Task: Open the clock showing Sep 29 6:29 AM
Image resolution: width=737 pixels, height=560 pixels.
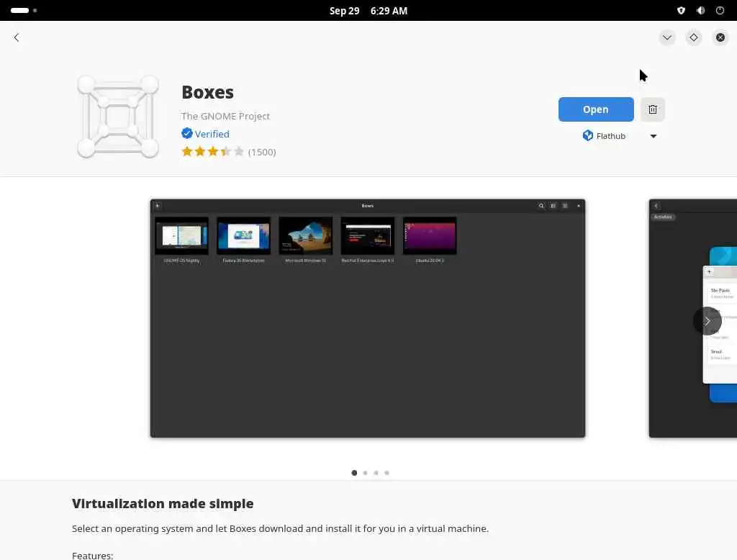Action: click(368, 10)
